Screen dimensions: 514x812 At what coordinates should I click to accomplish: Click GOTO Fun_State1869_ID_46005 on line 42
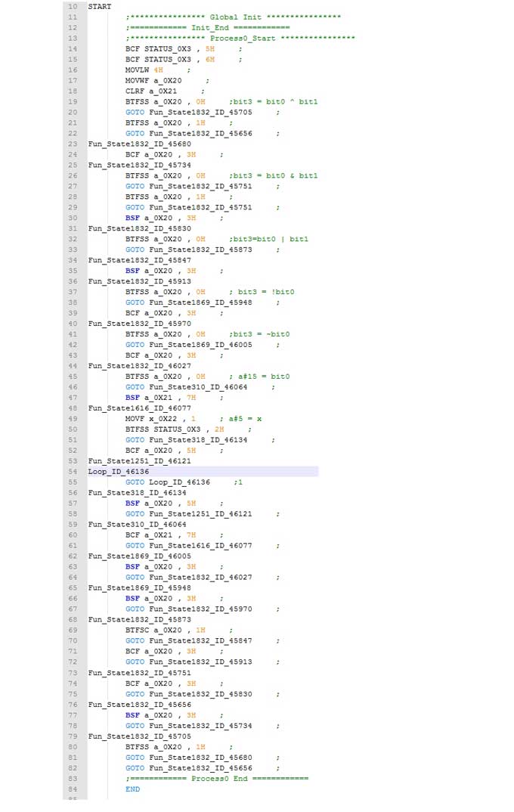(188, 345)
